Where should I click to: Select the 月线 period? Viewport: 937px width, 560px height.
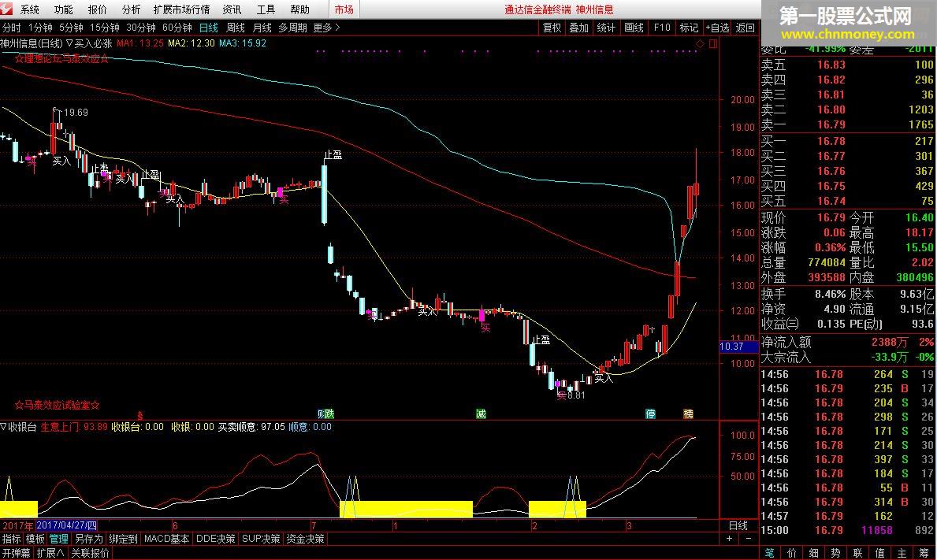pyautogui.click(x=262, y=28)
